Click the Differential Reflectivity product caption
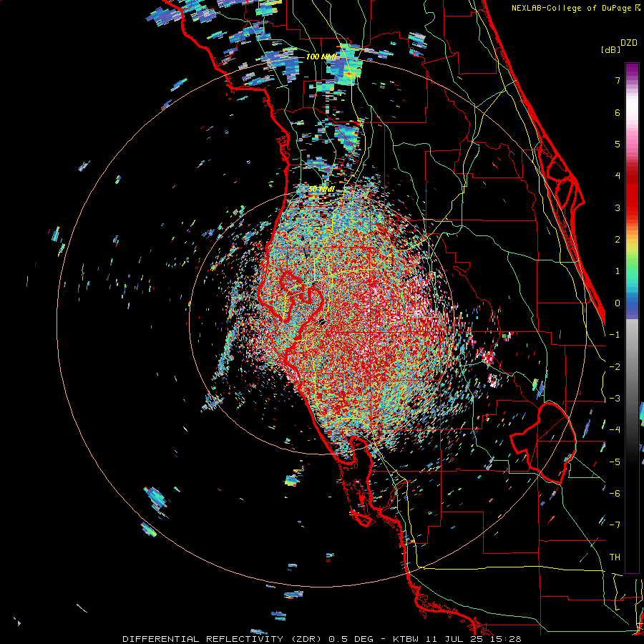The height and width of the screenshot is (644, 644). click(x=321, y=639)
